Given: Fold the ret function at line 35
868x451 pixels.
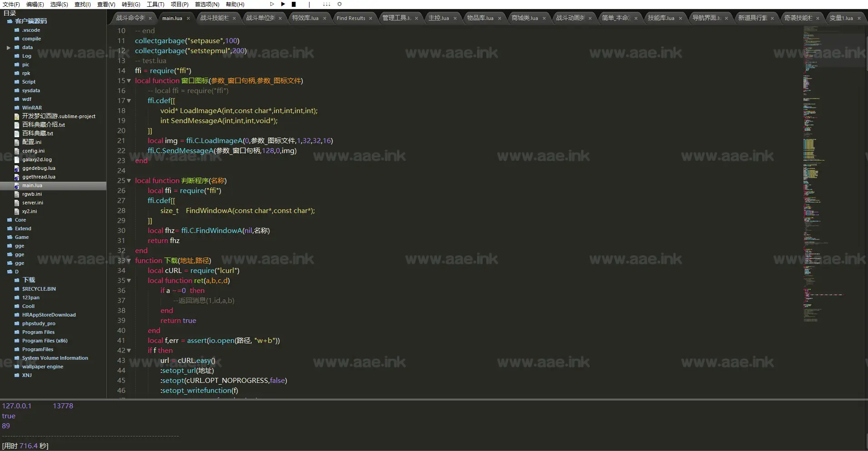Looking at the screenshot, I should (129, 281).
